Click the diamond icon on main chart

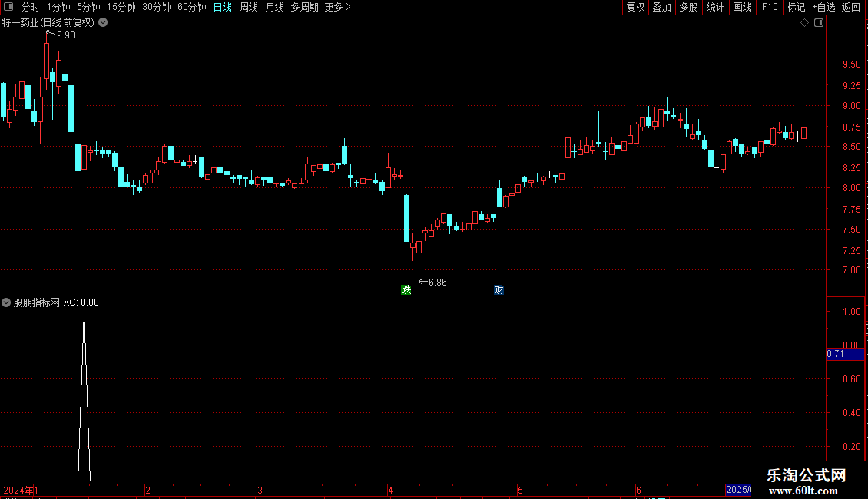805,23
